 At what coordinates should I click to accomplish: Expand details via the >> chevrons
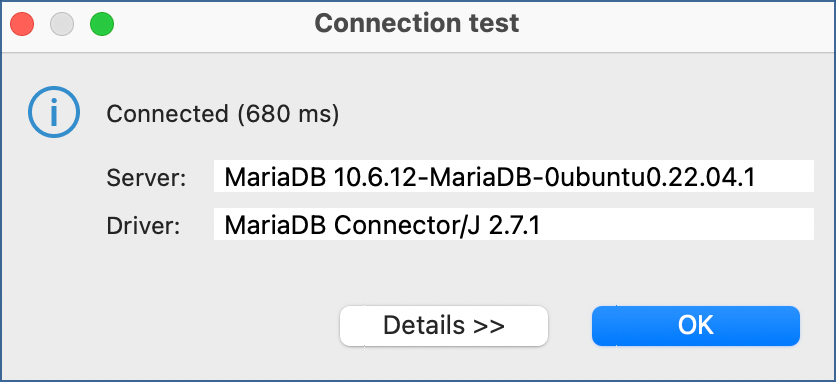tap(489, 325)
